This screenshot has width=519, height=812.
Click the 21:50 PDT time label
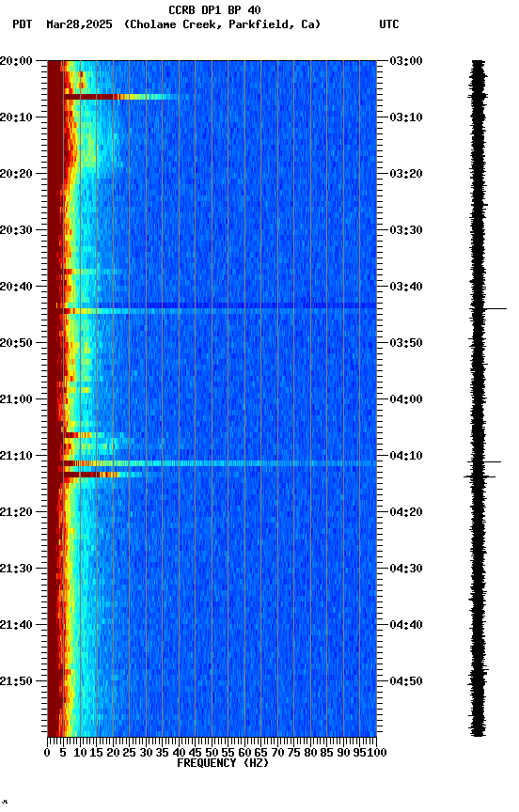coord(16,682)
